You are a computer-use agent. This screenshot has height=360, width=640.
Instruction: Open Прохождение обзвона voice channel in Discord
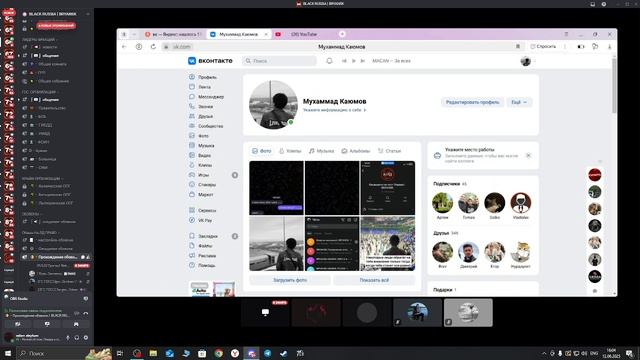pos(56,257)
